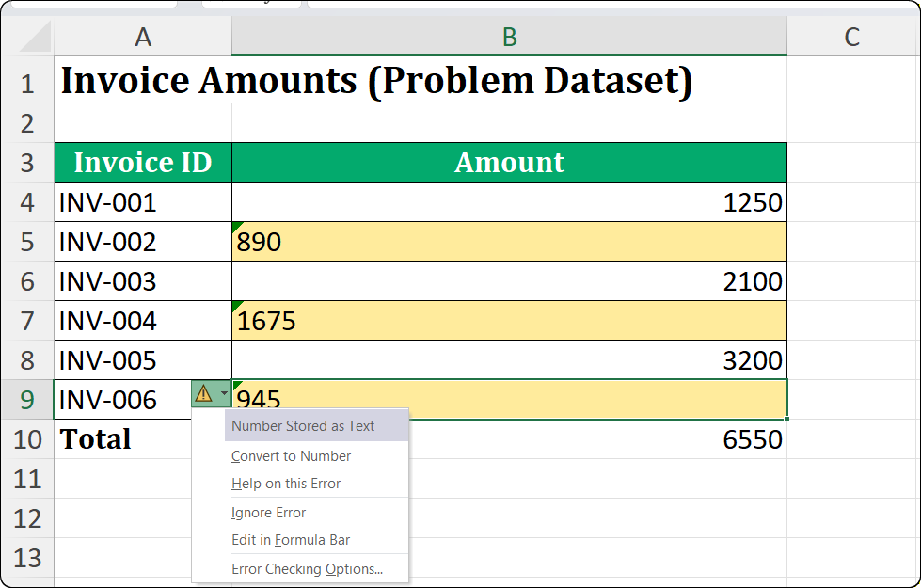Viewport: 921px width, 588px height.
Task: Click the green triangle indicator in cell B7
Action: click(x=237, y=305)
